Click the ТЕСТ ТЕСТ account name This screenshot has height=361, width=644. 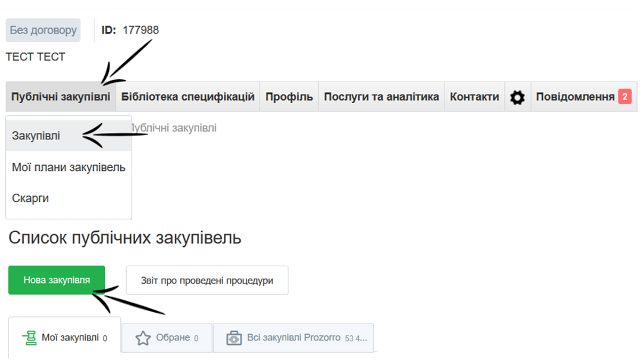36,57
